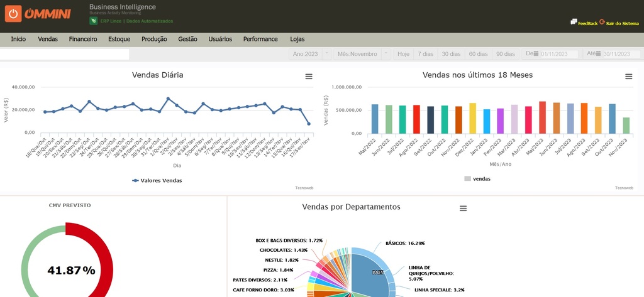The height and width of the screenshot is (297, 644).
Task: Click the Nov/2023 green bar
Action: (626, 126)
